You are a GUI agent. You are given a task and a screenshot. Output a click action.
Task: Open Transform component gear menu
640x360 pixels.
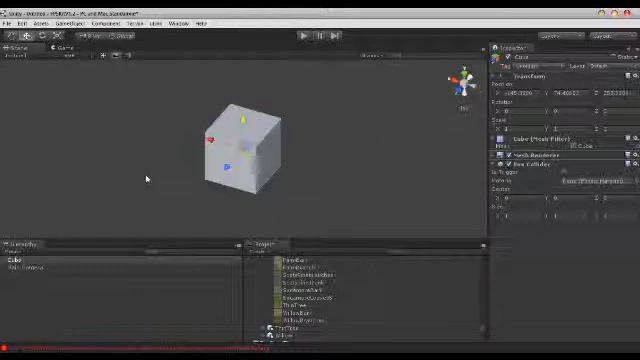point(636,76)
